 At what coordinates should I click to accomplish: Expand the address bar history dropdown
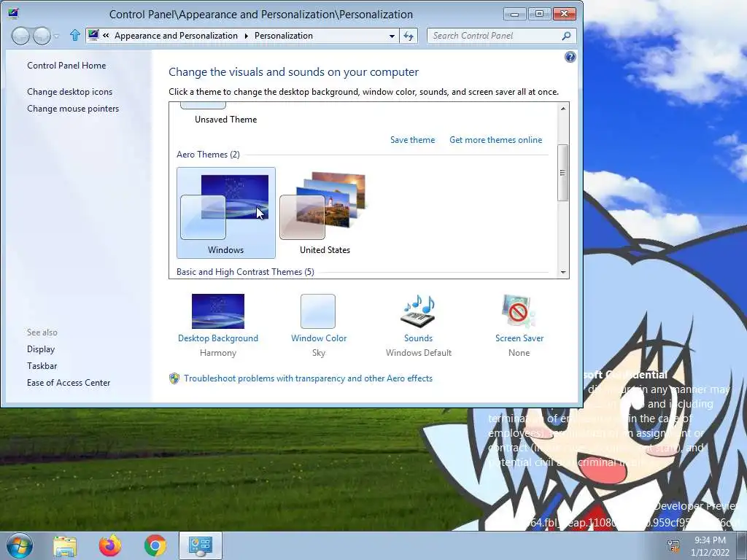coord(392,36)
